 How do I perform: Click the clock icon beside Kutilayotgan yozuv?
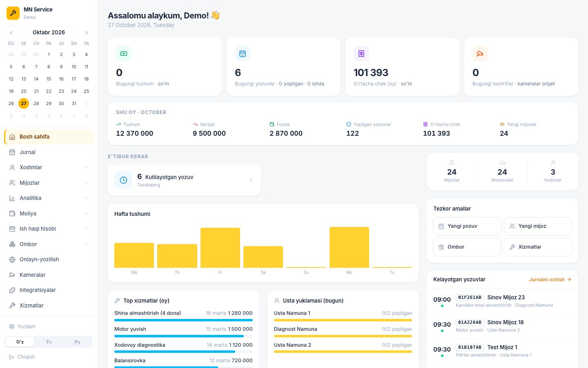[123, 180]
